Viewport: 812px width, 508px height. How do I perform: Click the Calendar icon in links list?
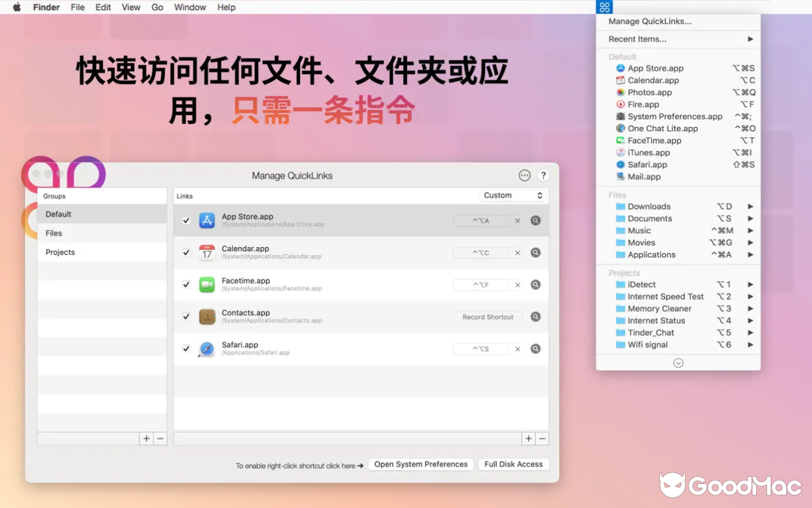point(207,252)
